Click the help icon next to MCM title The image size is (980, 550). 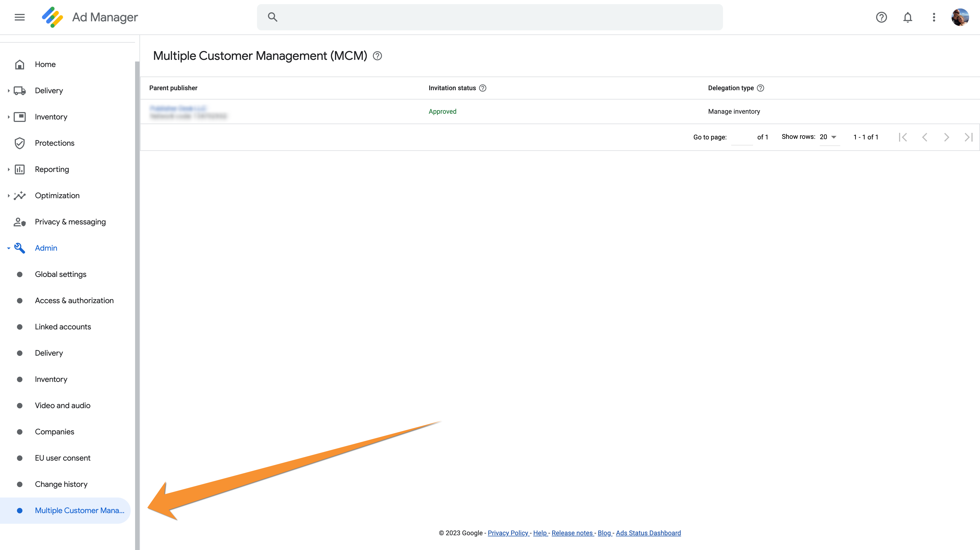point(377,56)
